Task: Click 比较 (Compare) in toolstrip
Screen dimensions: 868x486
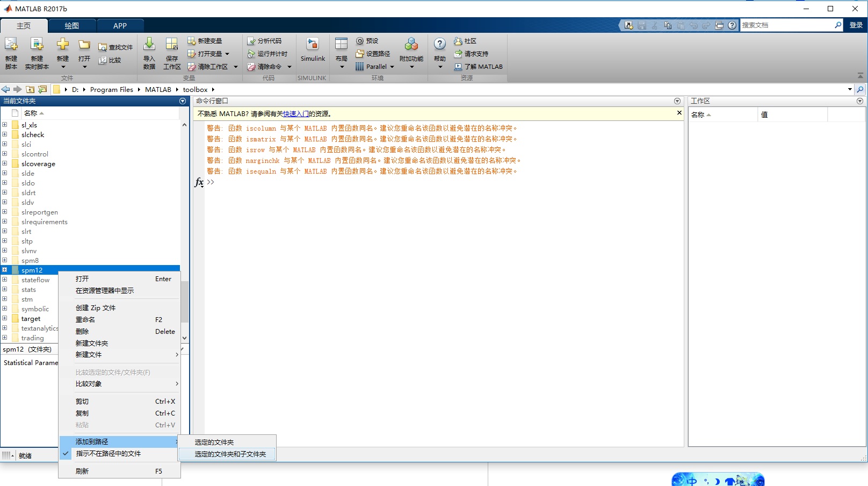Action: pos(110,60)
